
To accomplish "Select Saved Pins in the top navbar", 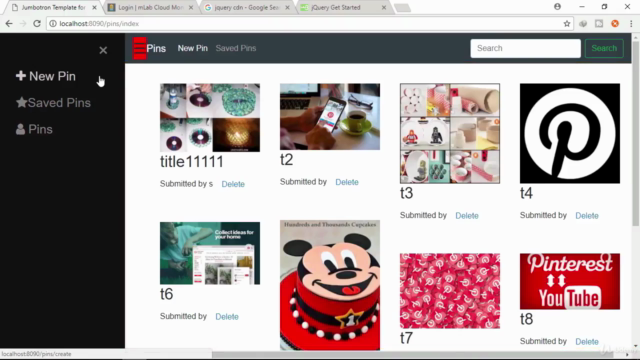I will (236, 48).
